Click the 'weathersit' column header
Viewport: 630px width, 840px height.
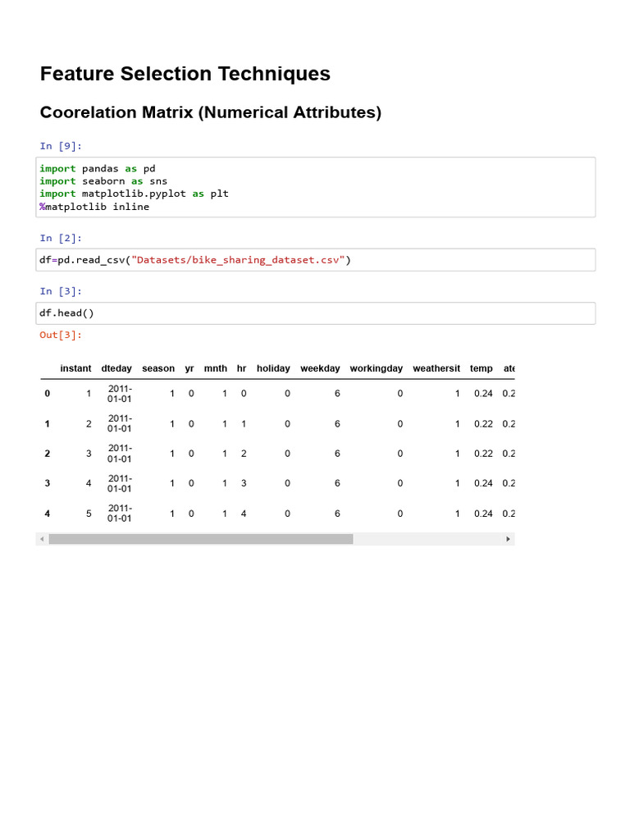(x=436, y=368)
